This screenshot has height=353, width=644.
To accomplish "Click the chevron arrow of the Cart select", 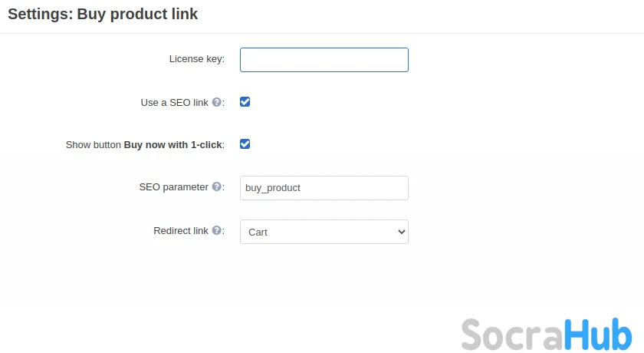I will pos(400,232).
